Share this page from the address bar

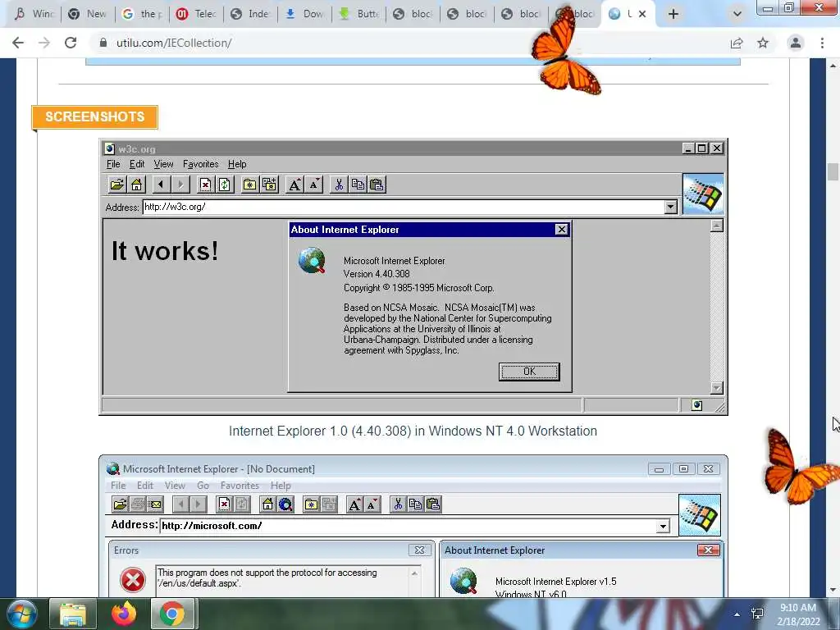click(737, 43)
